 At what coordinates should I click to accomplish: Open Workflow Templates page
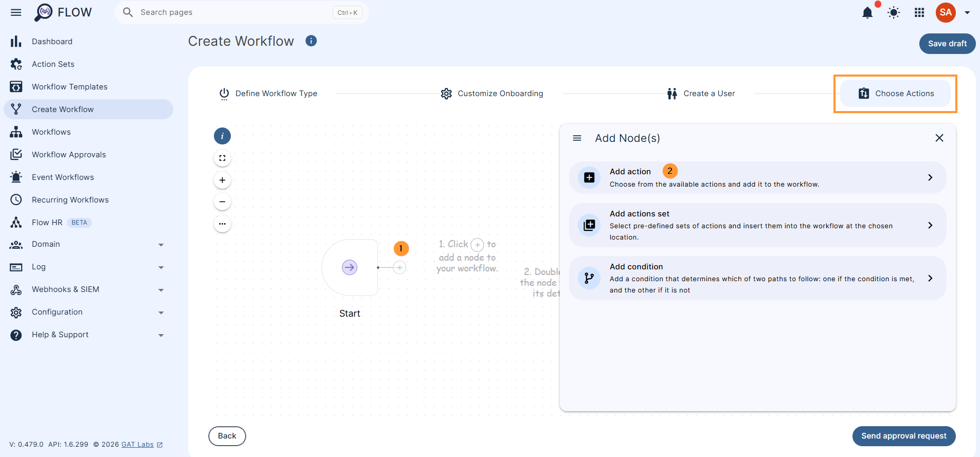(x=88, y=87)
